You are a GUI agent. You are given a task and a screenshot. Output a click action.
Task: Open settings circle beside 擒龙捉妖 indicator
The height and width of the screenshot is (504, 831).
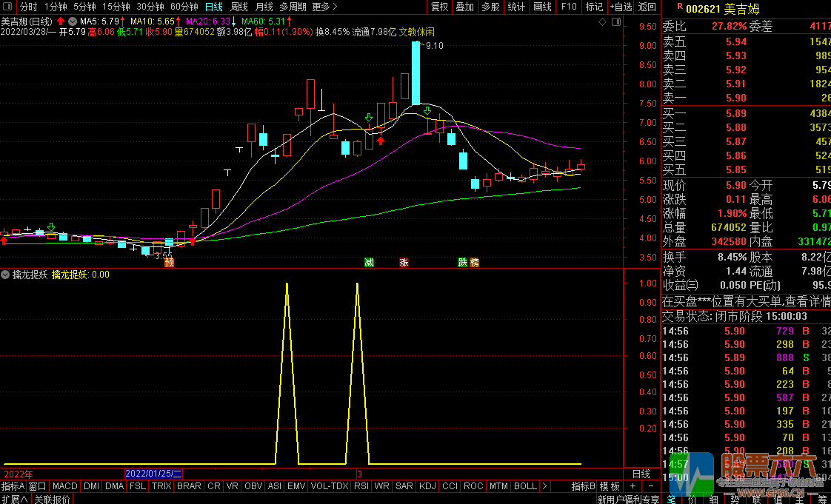6,275
